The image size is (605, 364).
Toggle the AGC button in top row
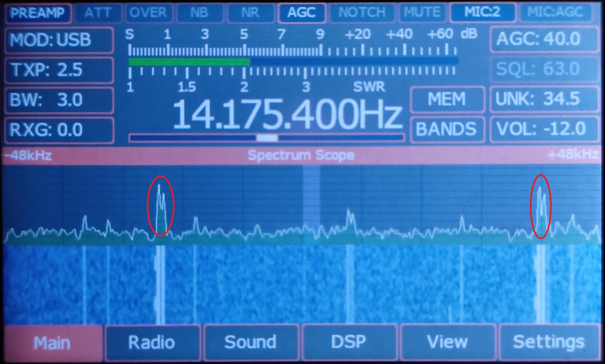(x=301, y=13)
